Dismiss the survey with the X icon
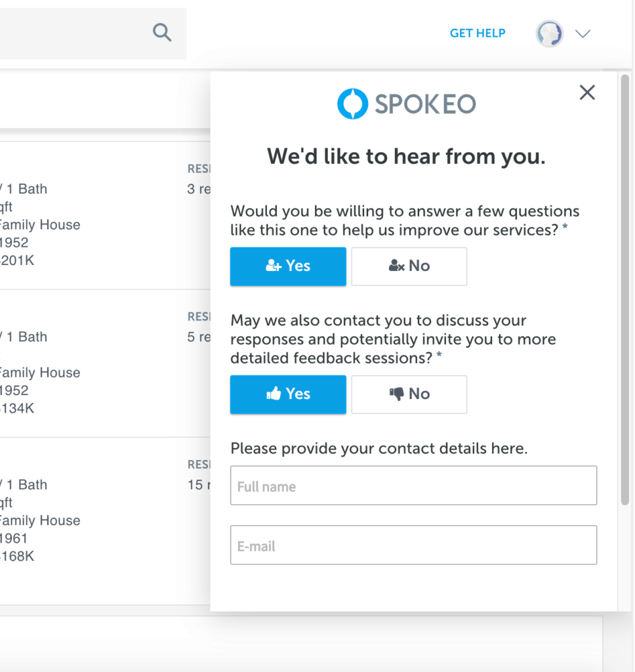This screenshot has height=672, width=635. (586, 93)
